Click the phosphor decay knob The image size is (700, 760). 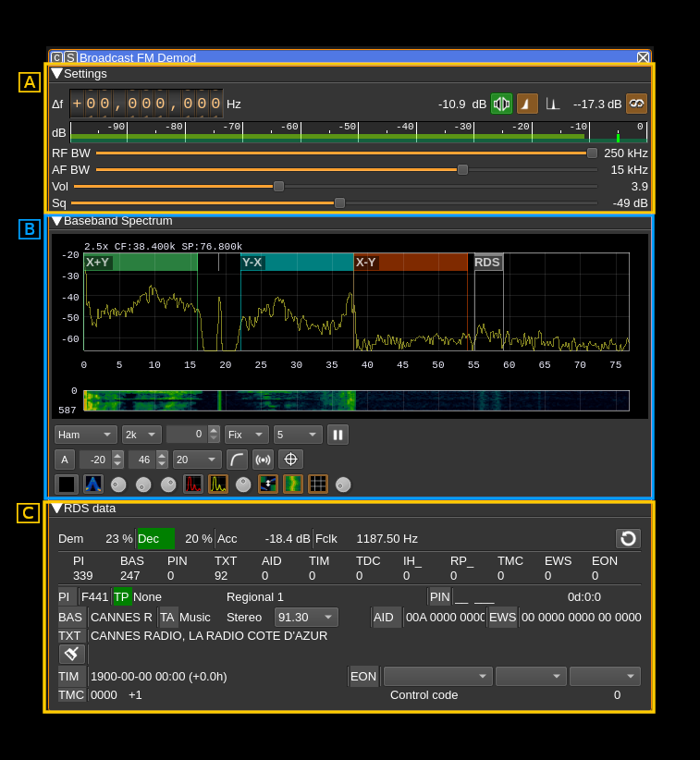tap(118, 484)
